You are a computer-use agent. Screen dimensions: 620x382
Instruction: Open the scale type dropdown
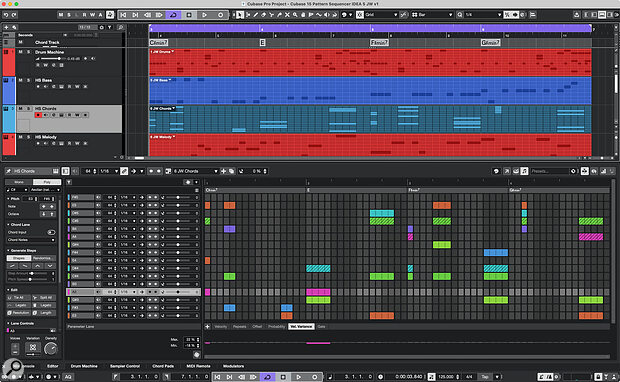[x=45, y=190]
